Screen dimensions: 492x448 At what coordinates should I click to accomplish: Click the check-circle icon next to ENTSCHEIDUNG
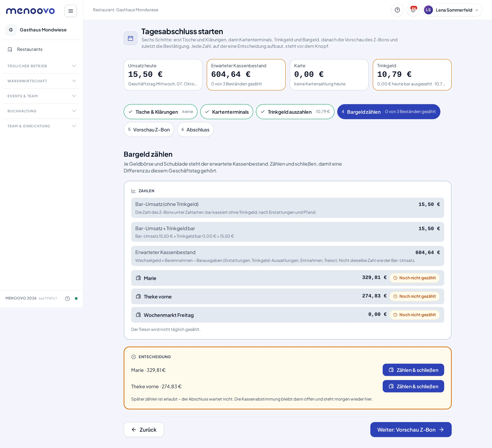[133, 357]
